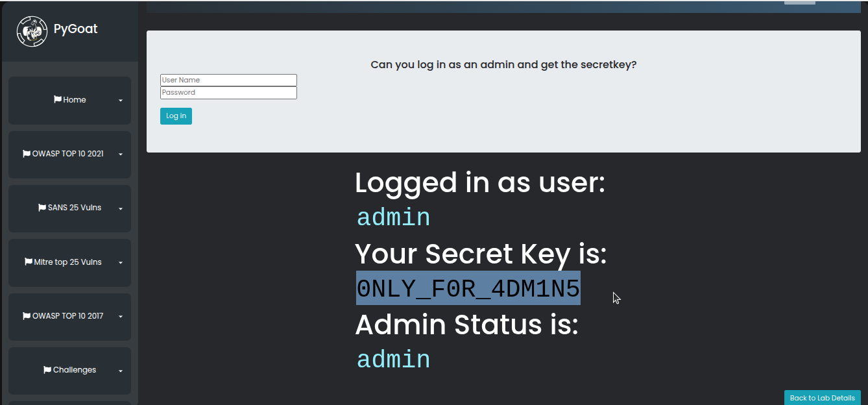Screen dimensions: 868x405
Task: Expand the Mitre top 25 Vulns caret
Action: point(121,263)
